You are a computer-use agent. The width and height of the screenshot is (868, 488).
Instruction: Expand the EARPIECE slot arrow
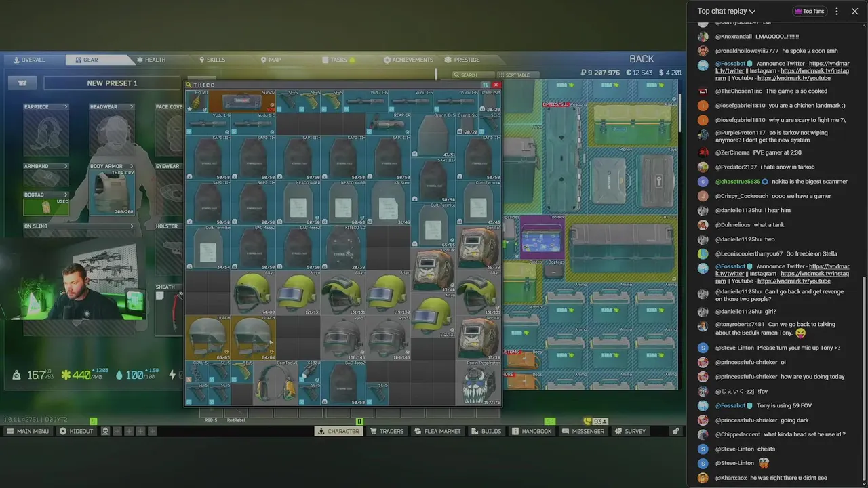[x=66, y=107]
